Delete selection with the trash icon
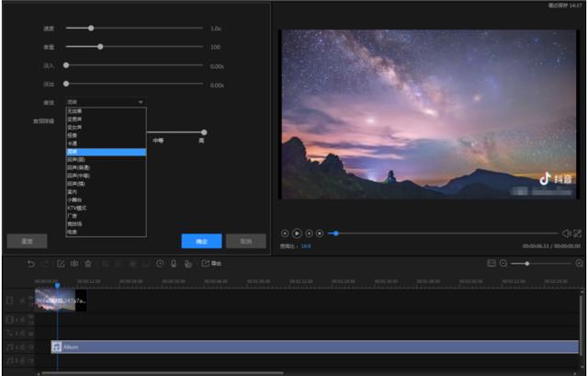This screenshot has width=588, height=376. pyautogui.click(x=88, y=264)
